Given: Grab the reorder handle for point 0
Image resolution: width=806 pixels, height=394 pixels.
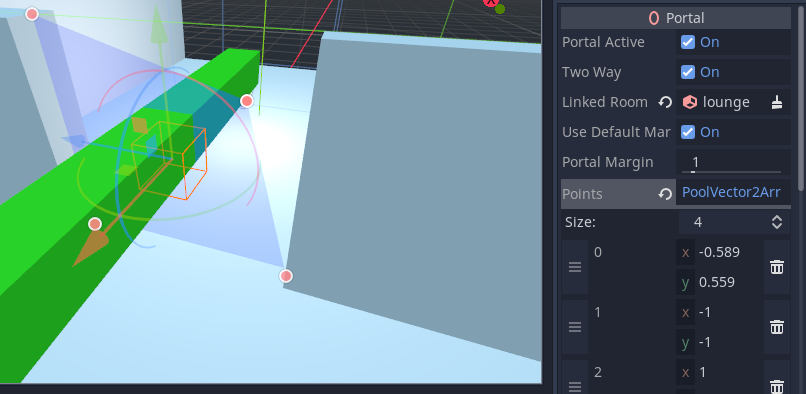Looking at the screenshot, I should click(x=575, y=267).
